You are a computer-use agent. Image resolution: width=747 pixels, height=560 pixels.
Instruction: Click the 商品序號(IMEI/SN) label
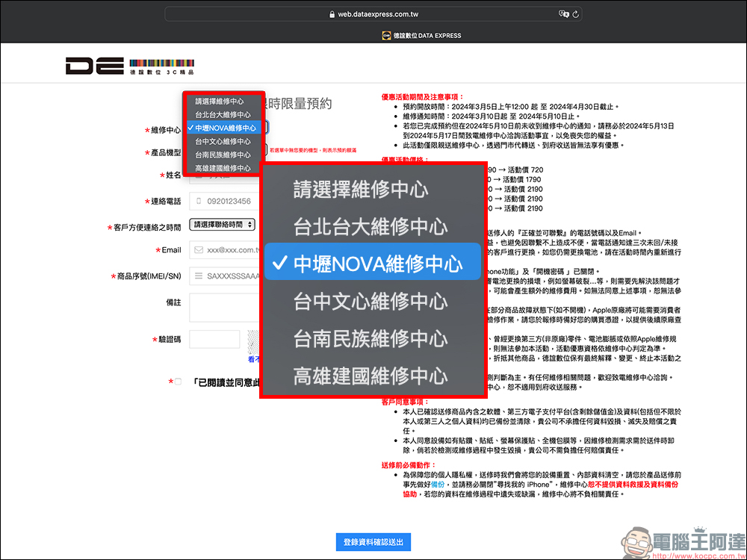click(x=149, y=276)
